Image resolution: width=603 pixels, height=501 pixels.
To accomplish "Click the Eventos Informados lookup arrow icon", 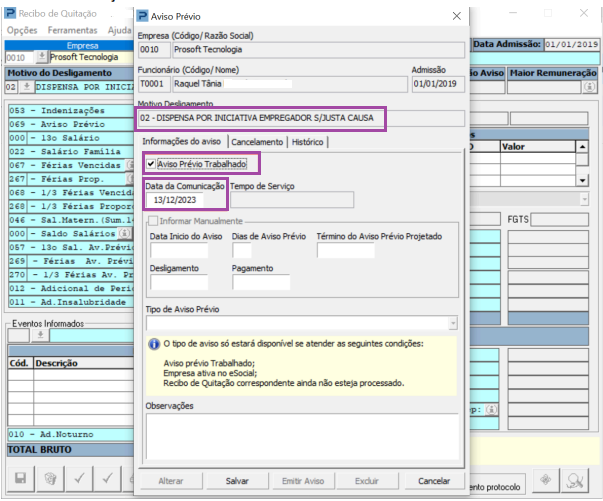I will pyautogui.click(x=40, y=335).
